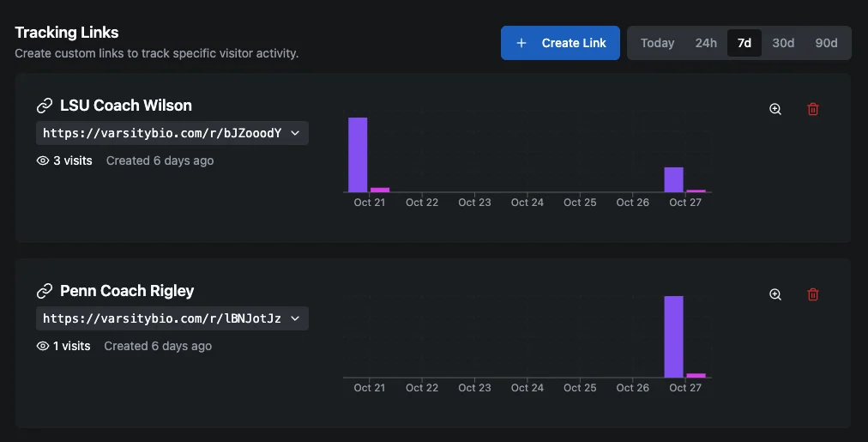Image resolution: width=868 pixels, height=442 pixels.
Task: Click the 3 visits count
Action: pos(73,160)
